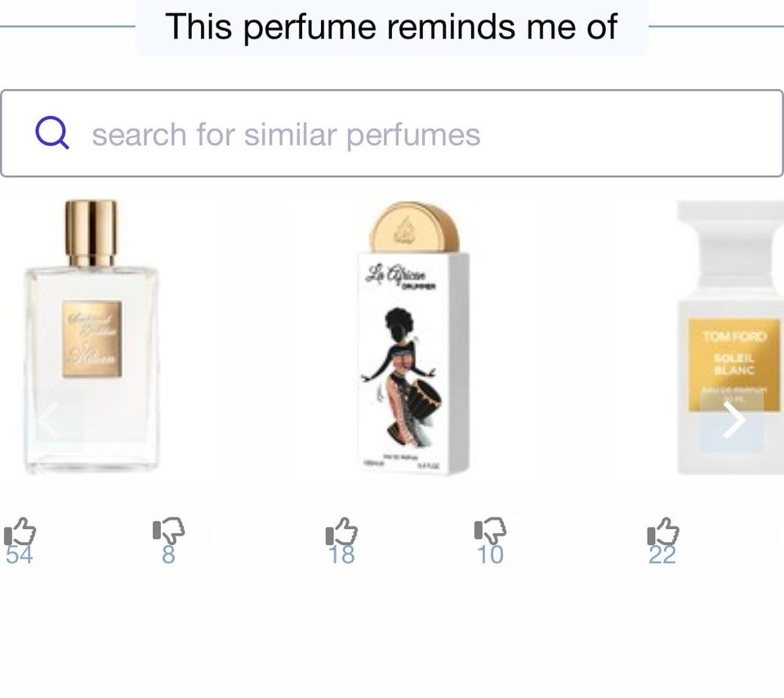
Task: Open the La African Drummer perfume thumbnail
Action: click(413, 337)
